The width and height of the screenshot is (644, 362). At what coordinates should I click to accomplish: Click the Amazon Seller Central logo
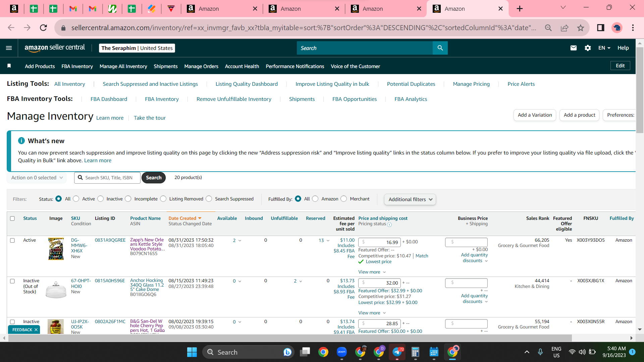55,48
